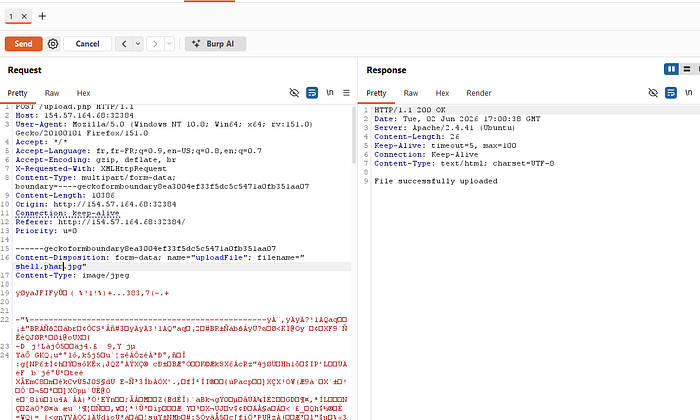Toggle show newline characters in Request

pos(330,93)
